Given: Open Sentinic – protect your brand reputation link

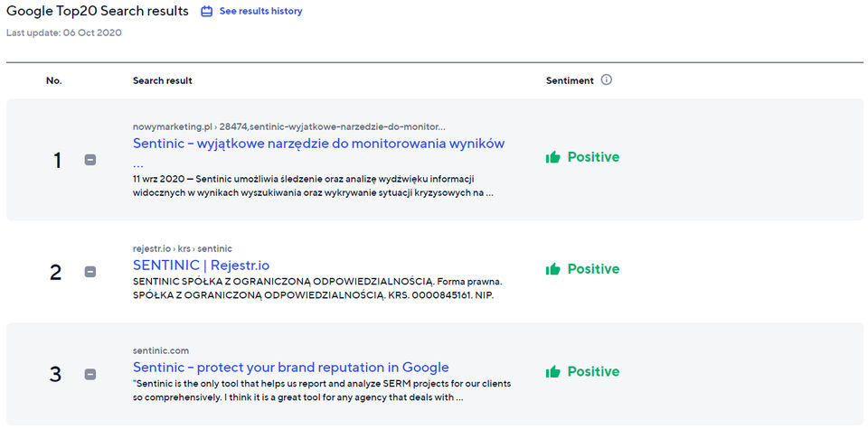Looking at the screenshot, I should (x=290, y=368).
